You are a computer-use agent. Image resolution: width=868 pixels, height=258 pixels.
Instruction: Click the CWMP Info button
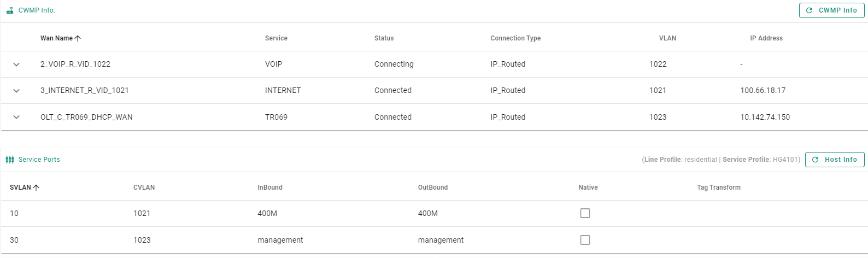(x=832, y=10)
